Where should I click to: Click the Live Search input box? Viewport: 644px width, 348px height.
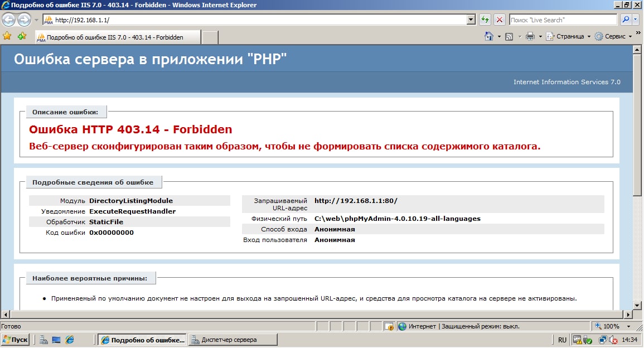(563, 20)
